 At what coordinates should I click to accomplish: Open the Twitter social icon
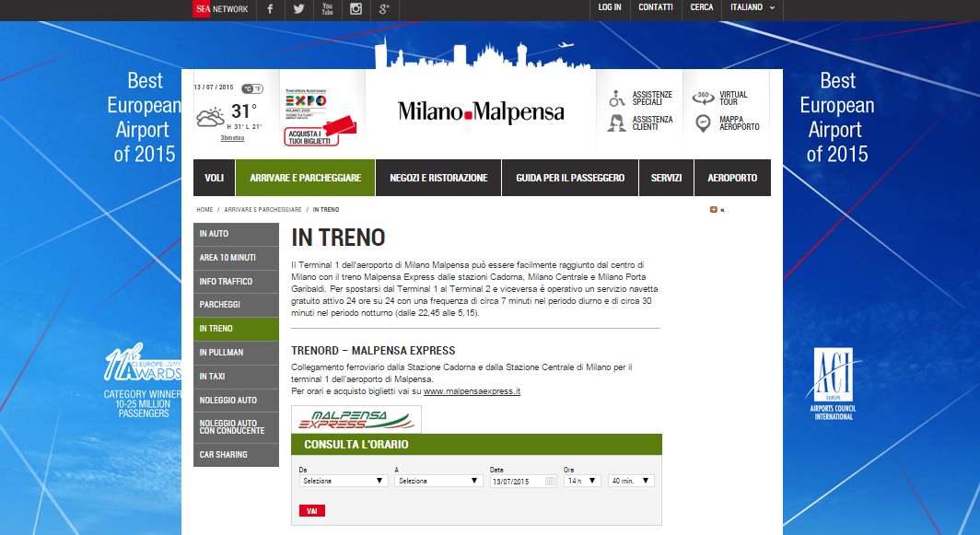[298, 9]
